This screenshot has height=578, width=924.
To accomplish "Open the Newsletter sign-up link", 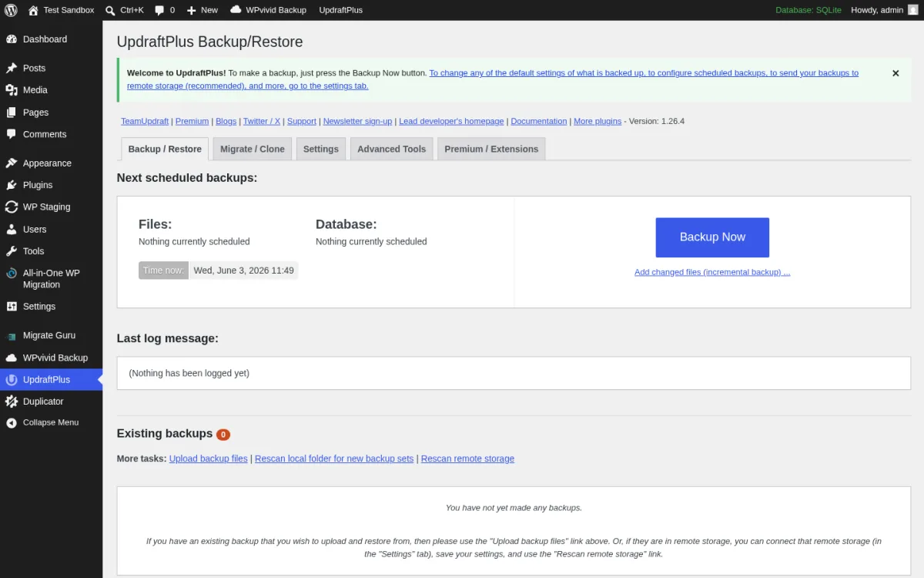I will [x=357, y=121].
